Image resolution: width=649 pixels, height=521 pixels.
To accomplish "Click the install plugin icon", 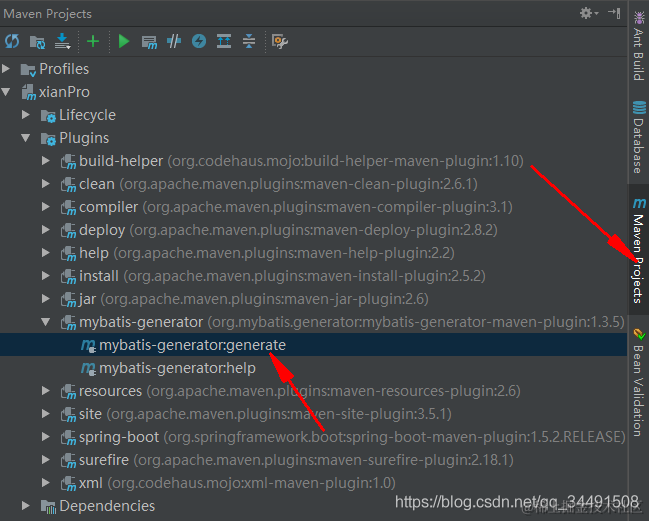I will pyautogui.click(x=68, y=276).
